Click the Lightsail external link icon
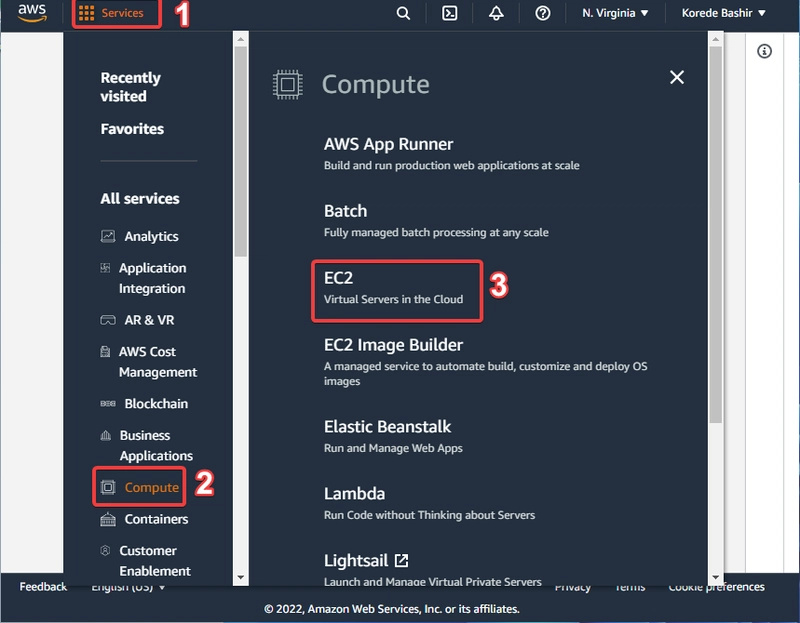 (402, 560)
